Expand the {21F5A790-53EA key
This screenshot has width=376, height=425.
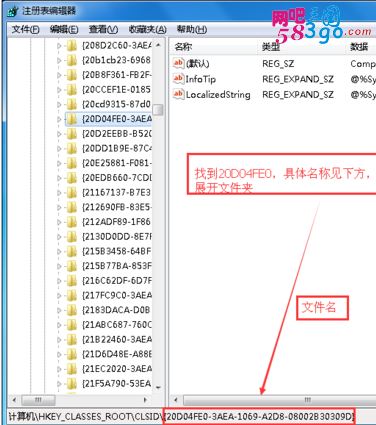[59, 384]
